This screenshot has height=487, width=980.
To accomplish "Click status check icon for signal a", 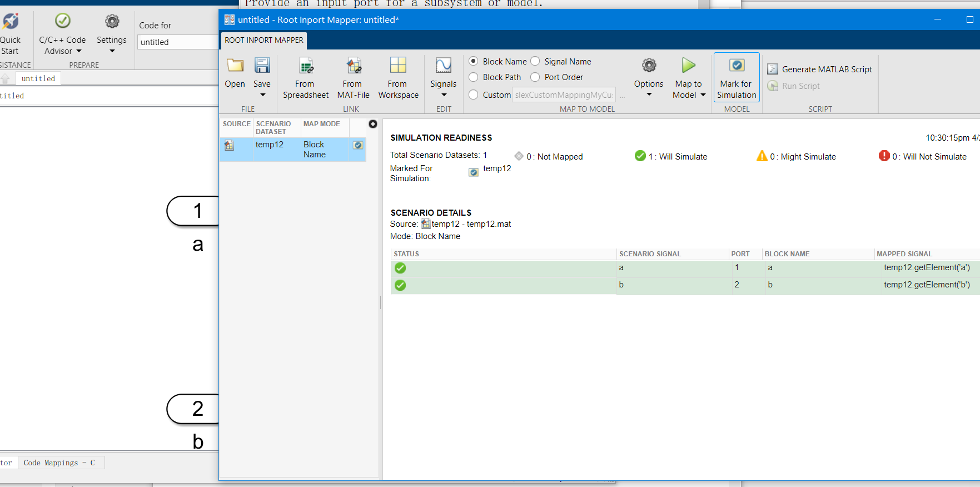I will pyautogui.click(x=400, y=268).
